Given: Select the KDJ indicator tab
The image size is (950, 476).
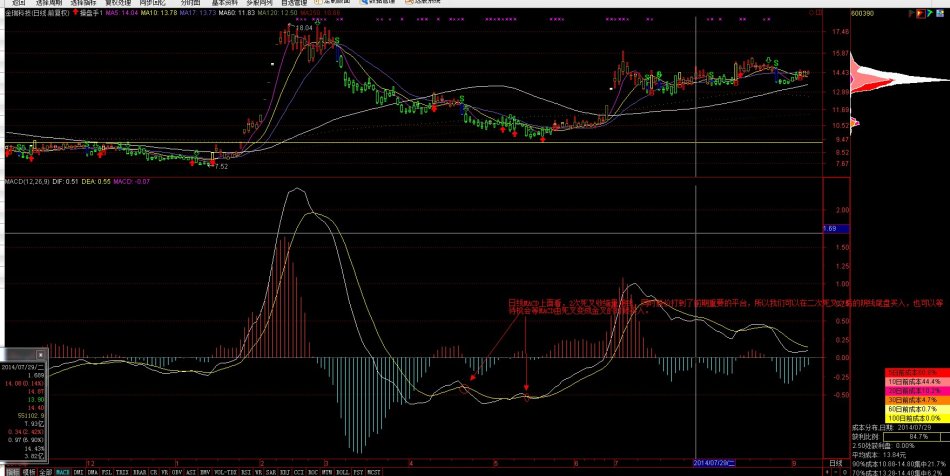Looking at the screenshot, I should click(285, 471).
